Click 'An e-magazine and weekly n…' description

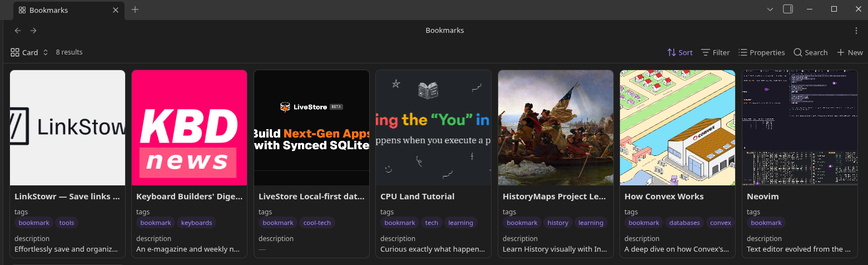coord(189,249)
